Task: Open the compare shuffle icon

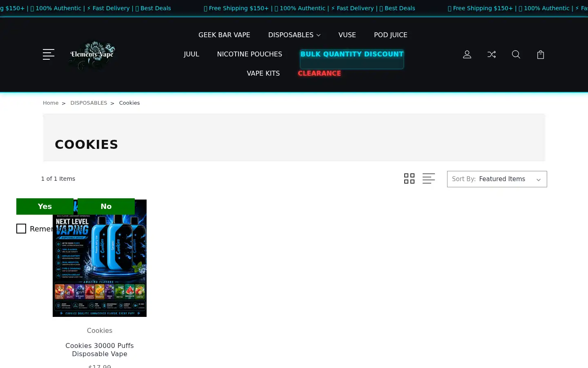Action: point(492,54)
